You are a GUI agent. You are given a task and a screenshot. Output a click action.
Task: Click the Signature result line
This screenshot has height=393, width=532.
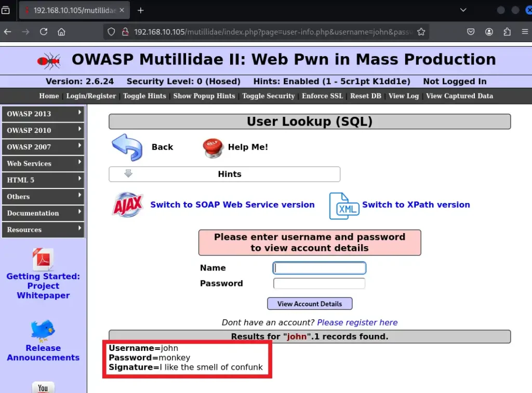pos(185,367)
